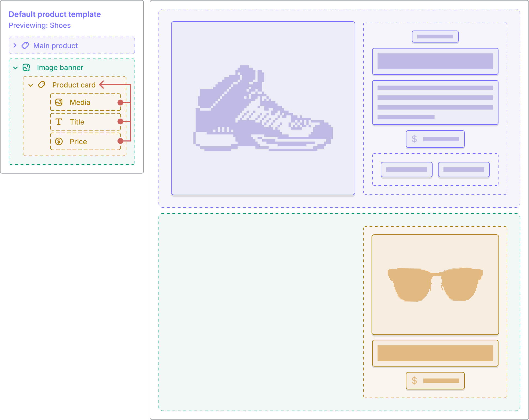Select the Product card row label

click(74, 85)
